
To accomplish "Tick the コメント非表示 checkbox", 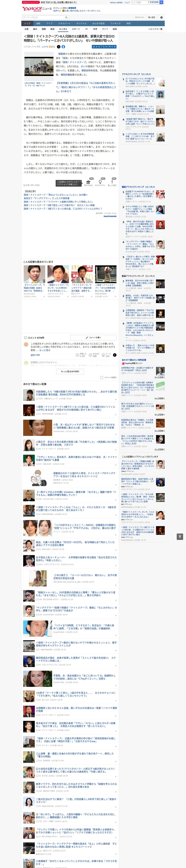I will (x=102, y=377).
